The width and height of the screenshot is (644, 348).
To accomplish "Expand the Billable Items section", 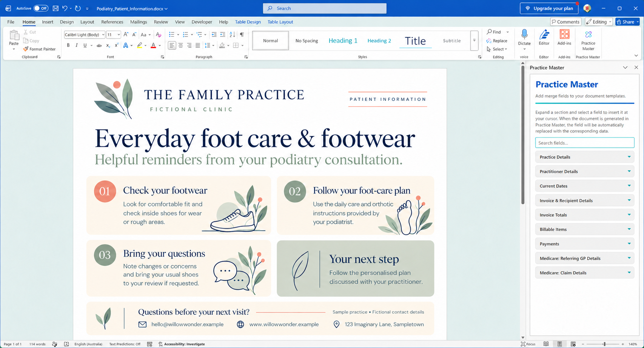I will [x=584, y=229].
